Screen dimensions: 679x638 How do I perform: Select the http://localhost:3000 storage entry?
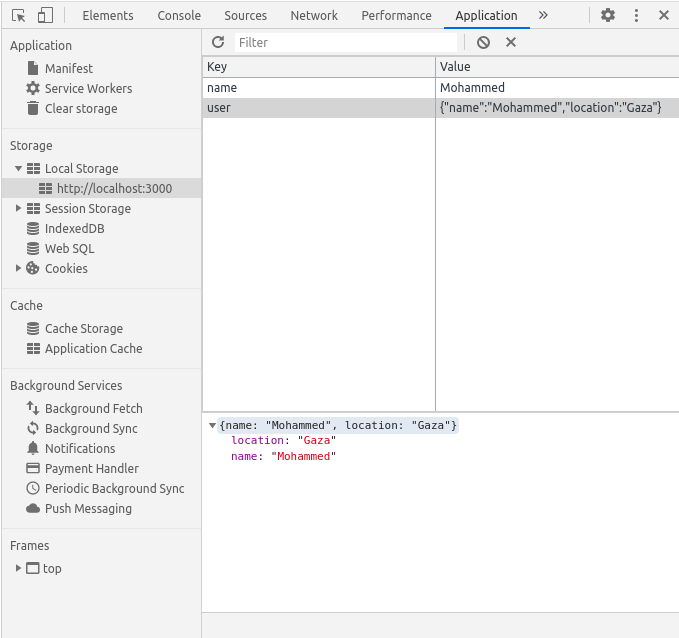101,188
